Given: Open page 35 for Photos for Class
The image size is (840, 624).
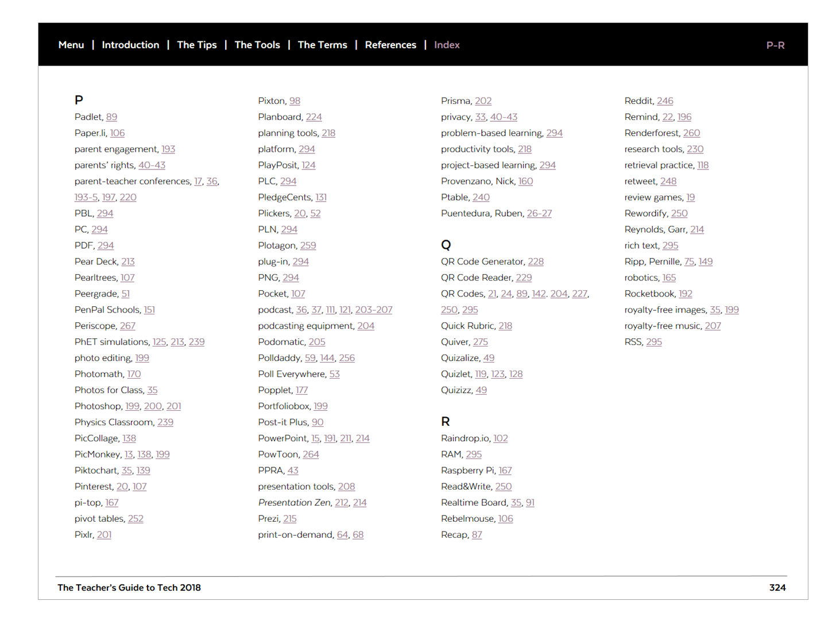Looking at the screenshot, I should click(x=152, y=390).
